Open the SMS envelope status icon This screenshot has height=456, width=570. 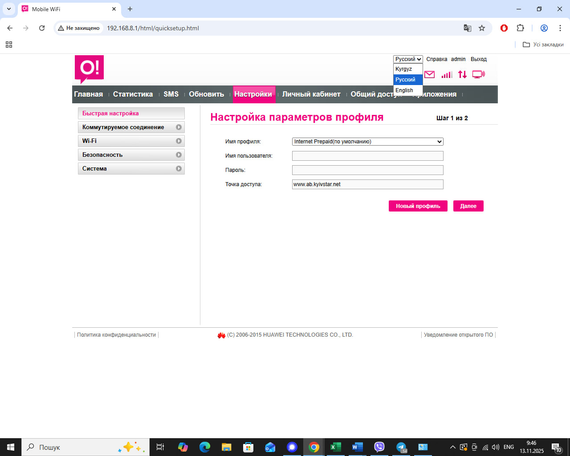pyautogui.click(x=429, y=75)
